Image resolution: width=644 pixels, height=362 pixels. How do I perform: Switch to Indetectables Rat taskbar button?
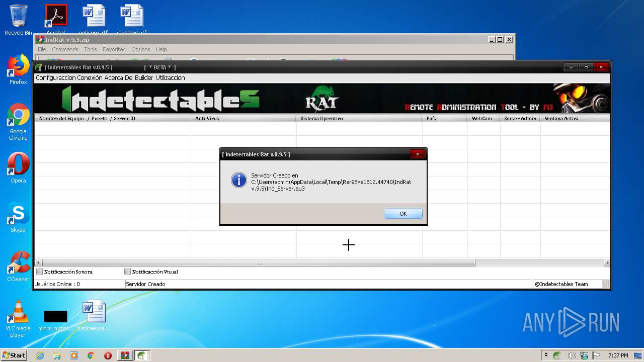142,355
